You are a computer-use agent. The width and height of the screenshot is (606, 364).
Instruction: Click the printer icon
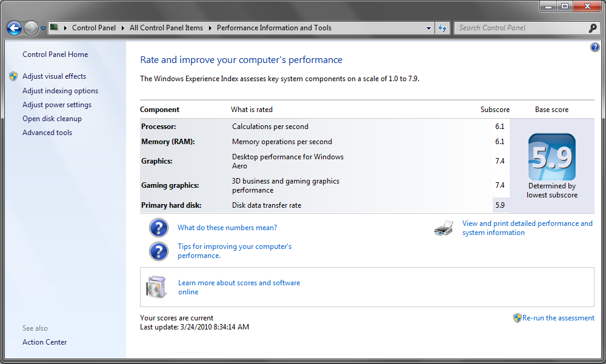click(x=444, y=228)
